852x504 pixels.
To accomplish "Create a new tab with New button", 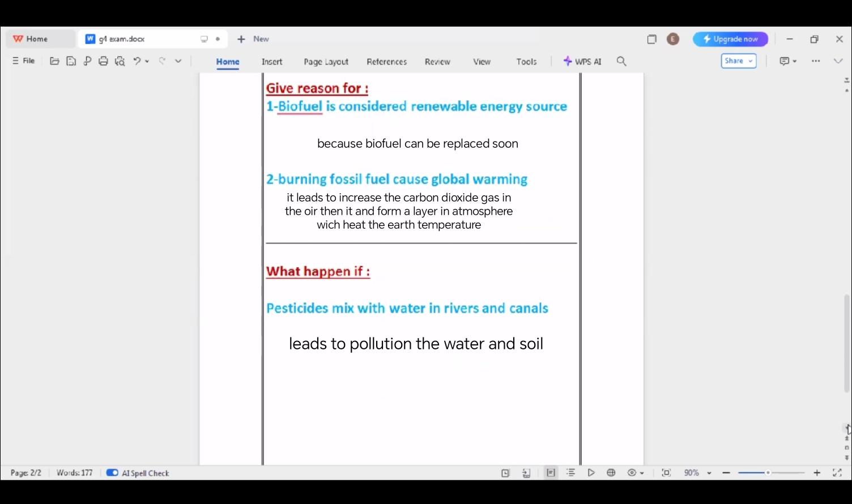I will (x=253, y=39).
